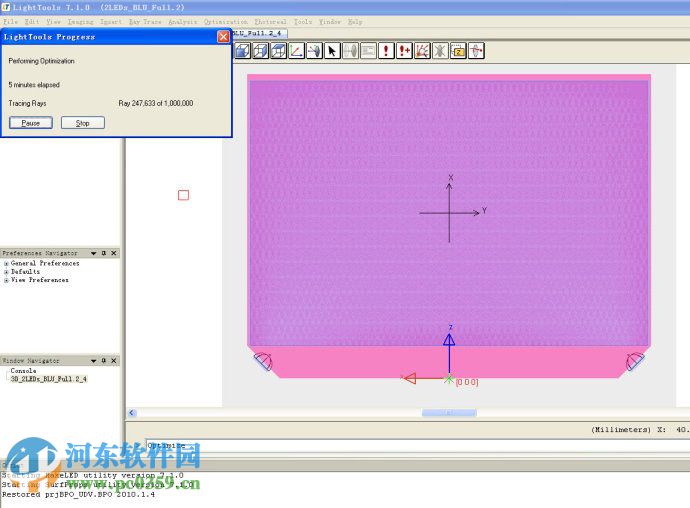Close the Window Navigator panel
Image resolution: width=690 pixels, height=508 pixels.
[114, 361]
